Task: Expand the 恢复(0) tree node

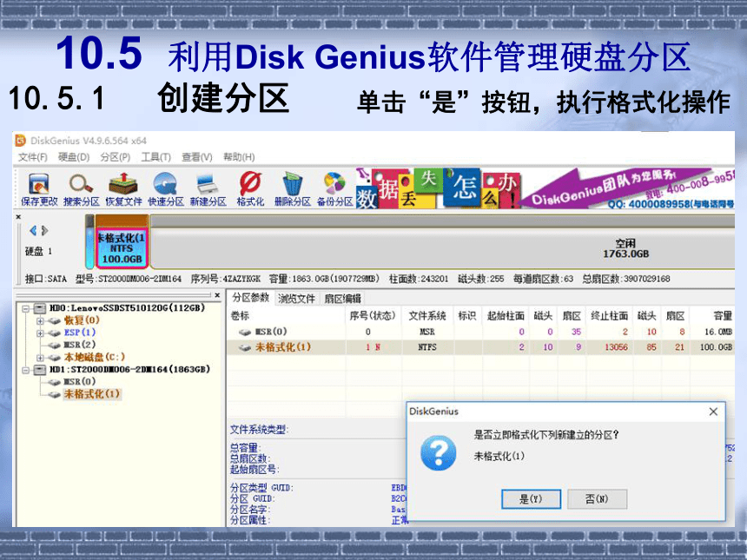Action: coord(41,321)
